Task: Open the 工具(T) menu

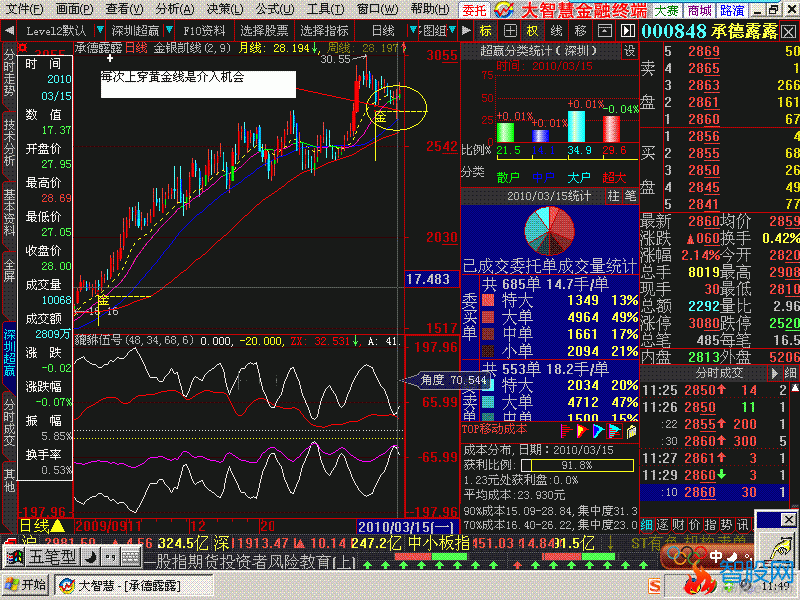Action: pyautogui.click(x=326, y=9)
